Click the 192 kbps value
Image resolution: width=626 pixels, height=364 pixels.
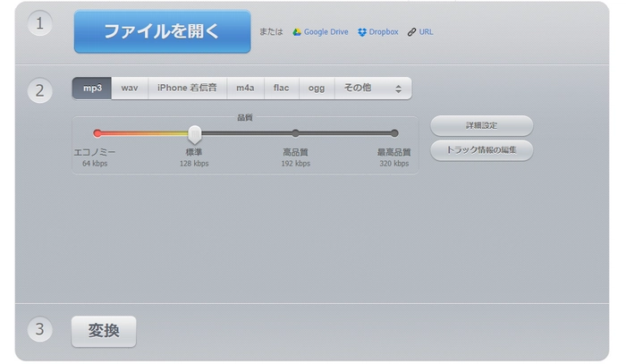click(295, 164)
